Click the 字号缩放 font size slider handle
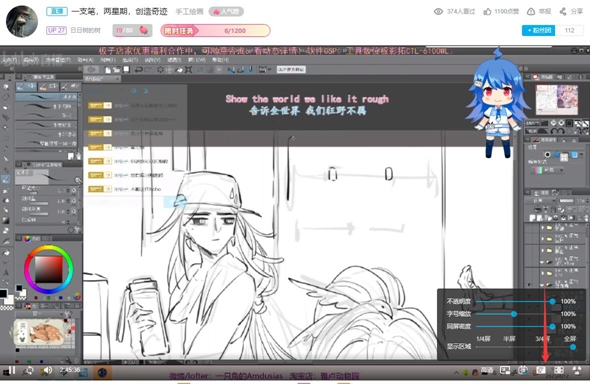This screenshot has height=384, width=590. 514,314
